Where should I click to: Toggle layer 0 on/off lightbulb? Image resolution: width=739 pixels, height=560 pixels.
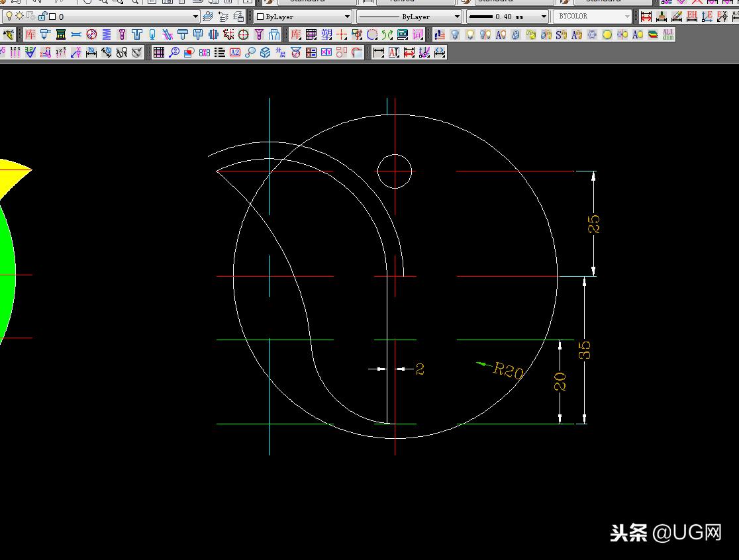(9, 17)
